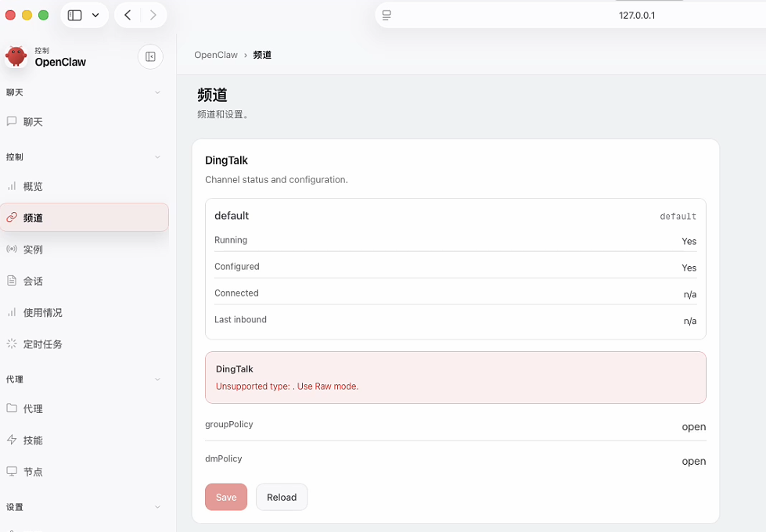Image resolution: width=766 pixels, height=532 pixels.
Task: Select 实例 instances in the sidebar
Action: tap(33, 250)
